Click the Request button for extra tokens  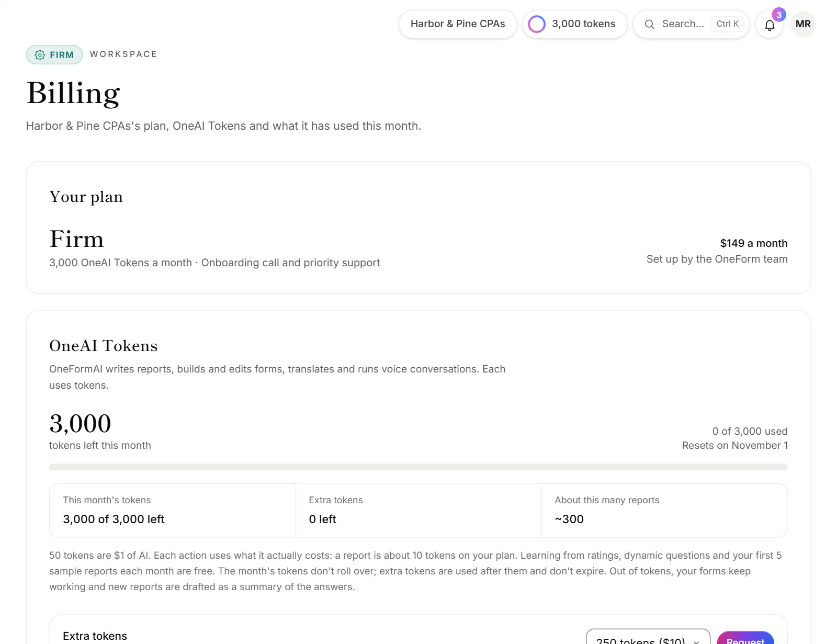(x=745, y=639)
